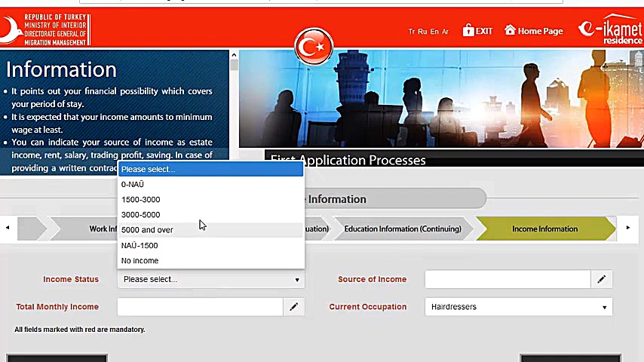Click the EXIT lock icon
The width and height of the screenshot is (644, 362).
tap(468, 30)
